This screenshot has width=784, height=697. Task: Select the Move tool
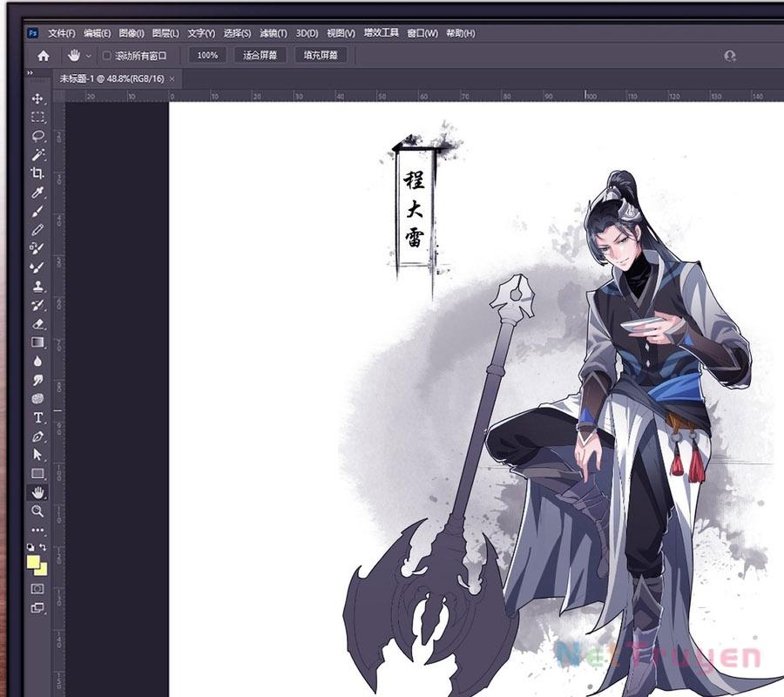coord(37,98)
